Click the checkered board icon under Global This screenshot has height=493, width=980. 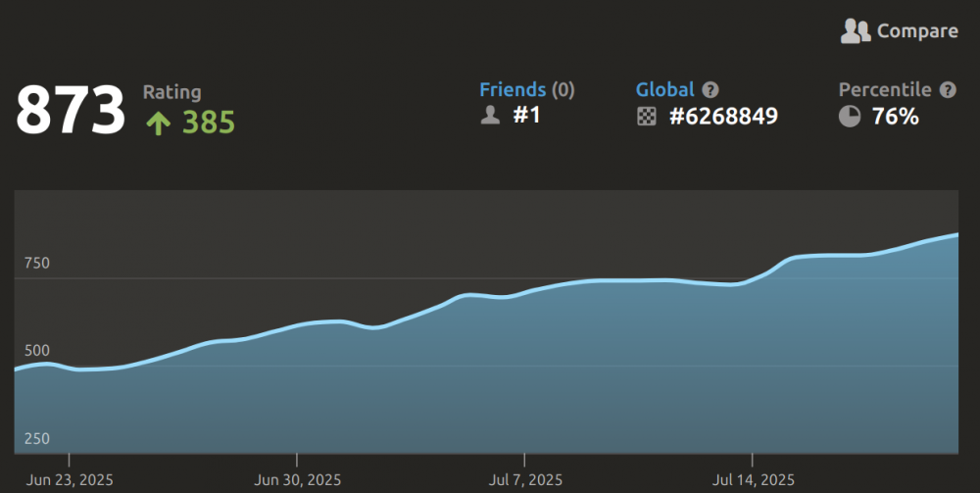click(x=646, y=117)
